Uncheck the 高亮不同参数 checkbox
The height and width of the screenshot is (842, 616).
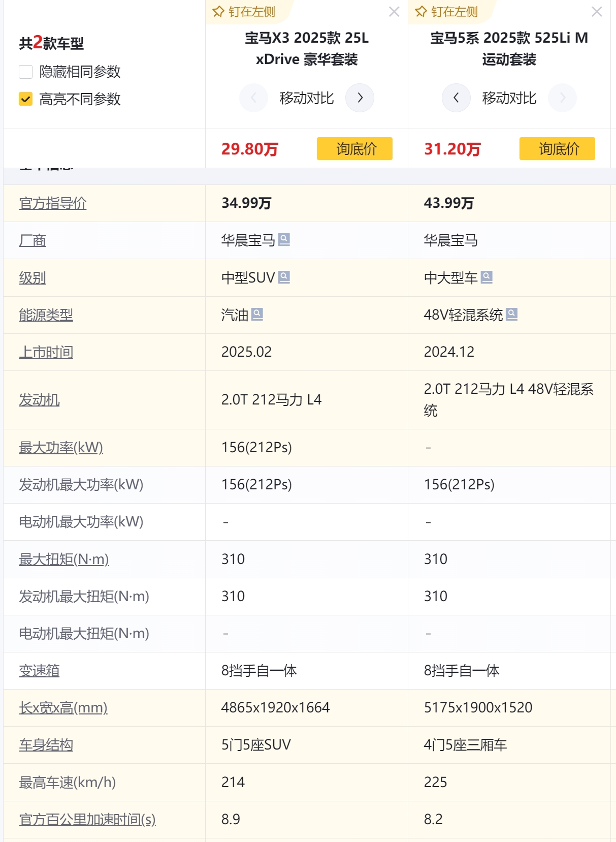25,99
